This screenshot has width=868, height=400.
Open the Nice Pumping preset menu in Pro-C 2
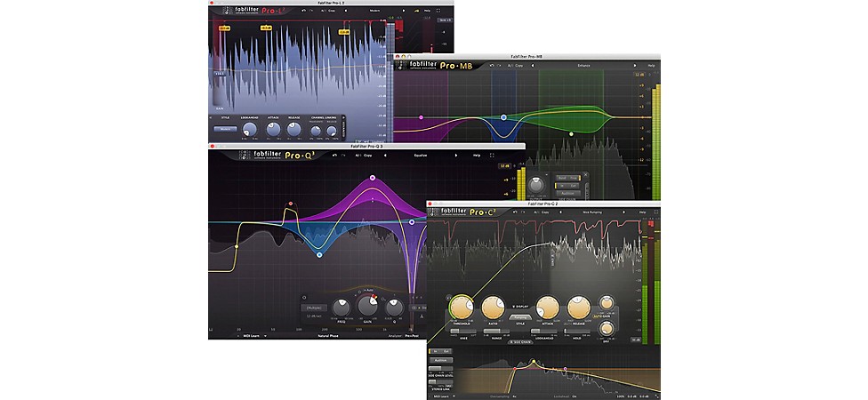point(592,212)
